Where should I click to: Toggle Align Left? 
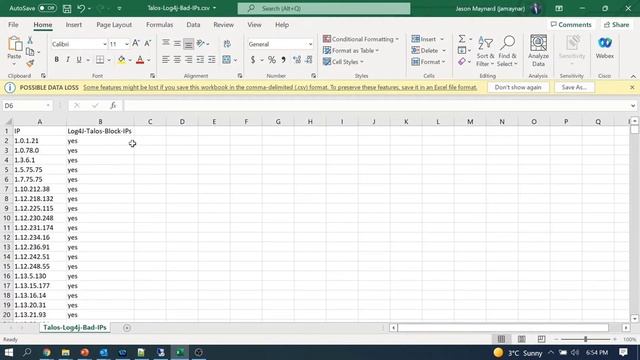coord(165,60)
